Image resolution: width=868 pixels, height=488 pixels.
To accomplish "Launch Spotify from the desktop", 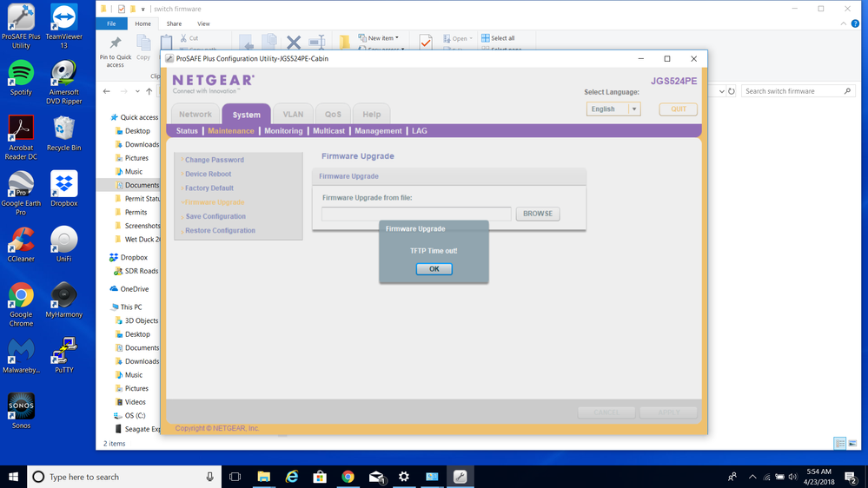I will point(21,78).
